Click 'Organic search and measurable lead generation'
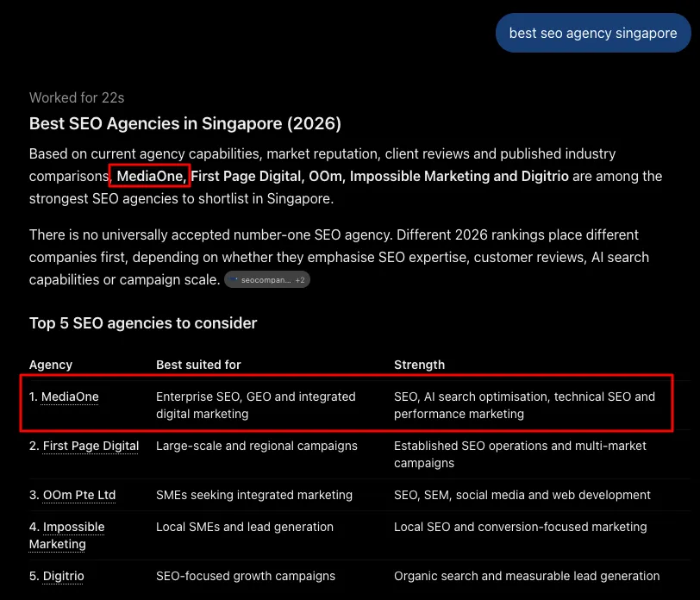700x600 pixels. pos(527,576)
